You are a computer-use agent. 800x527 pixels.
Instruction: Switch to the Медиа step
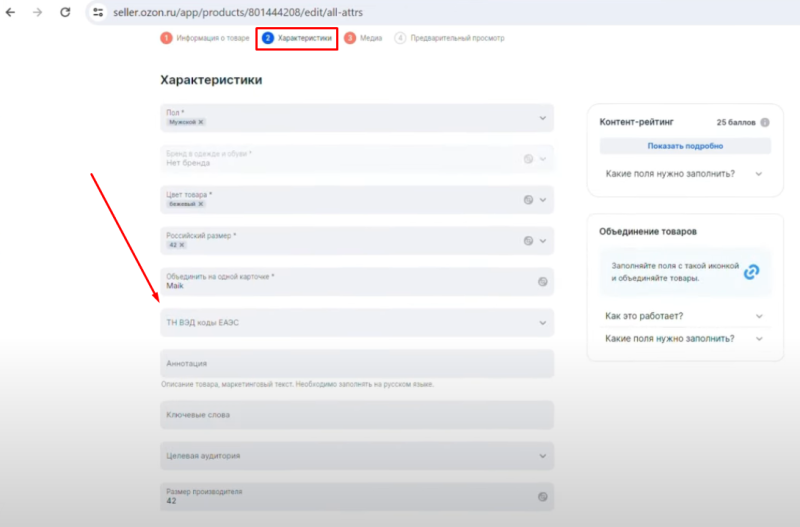[364, 38]
